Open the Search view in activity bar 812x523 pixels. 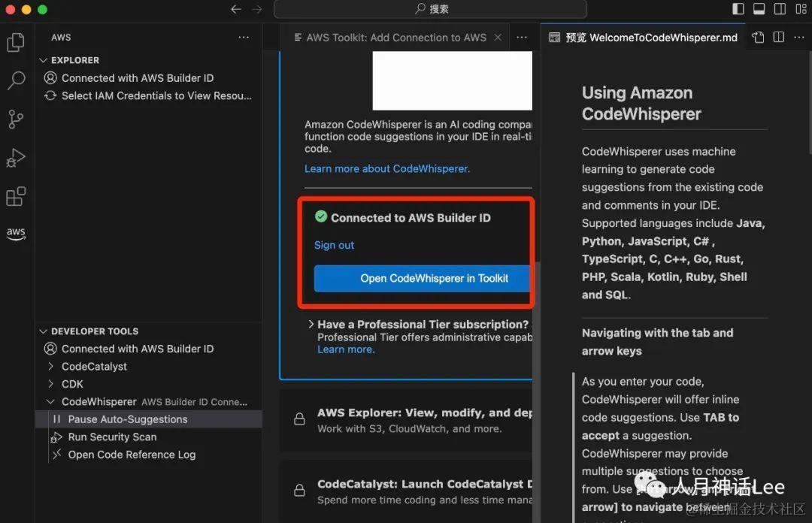[x=16, y=80]
